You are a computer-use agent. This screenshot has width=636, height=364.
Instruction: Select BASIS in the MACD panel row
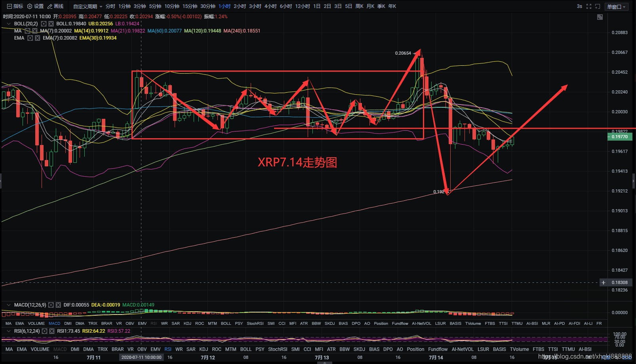point(455,324)
